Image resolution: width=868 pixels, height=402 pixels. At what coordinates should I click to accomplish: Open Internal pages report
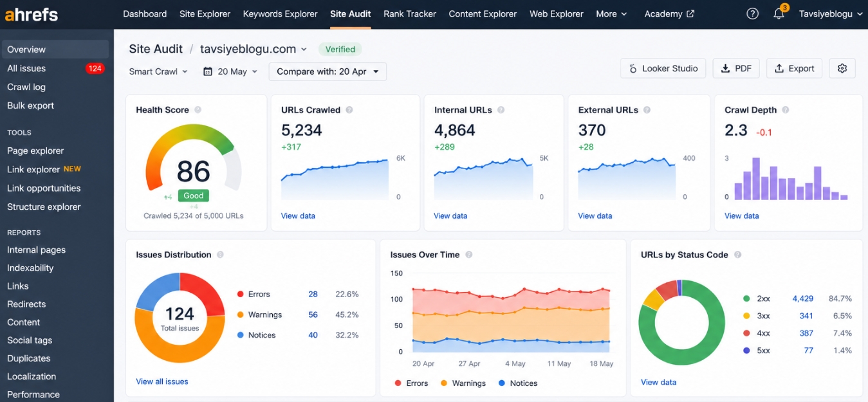(x=36, y=250)
